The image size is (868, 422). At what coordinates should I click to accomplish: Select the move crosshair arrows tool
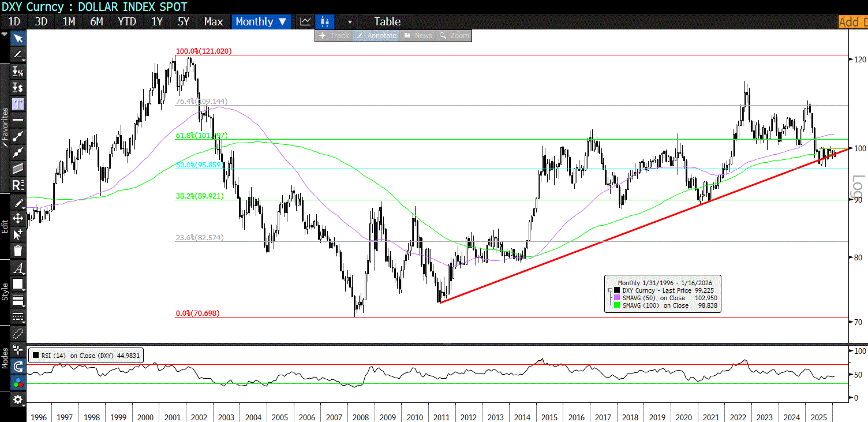pyautogui.click(x=18, y=218)
